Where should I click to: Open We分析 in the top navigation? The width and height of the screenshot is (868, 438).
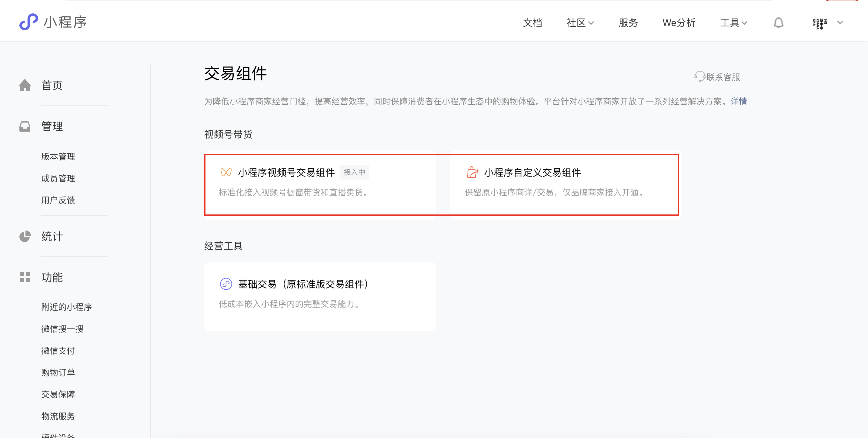pos(679,23)
